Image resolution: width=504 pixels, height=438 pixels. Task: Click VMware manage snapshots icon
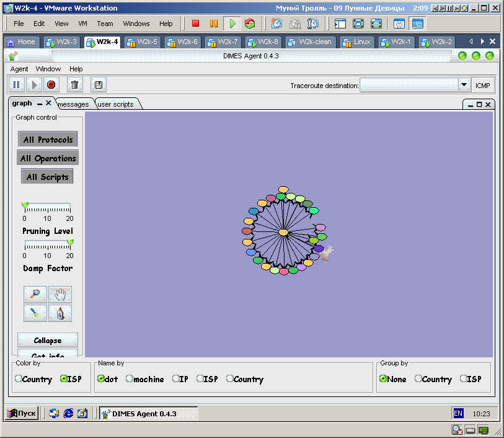[312, 24]
